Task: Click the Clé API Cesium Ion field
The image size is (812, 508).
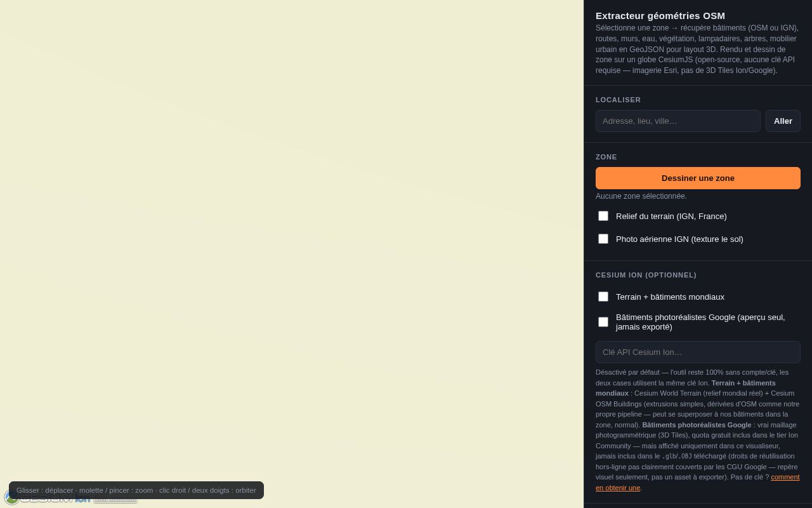Action: [698, 352]
